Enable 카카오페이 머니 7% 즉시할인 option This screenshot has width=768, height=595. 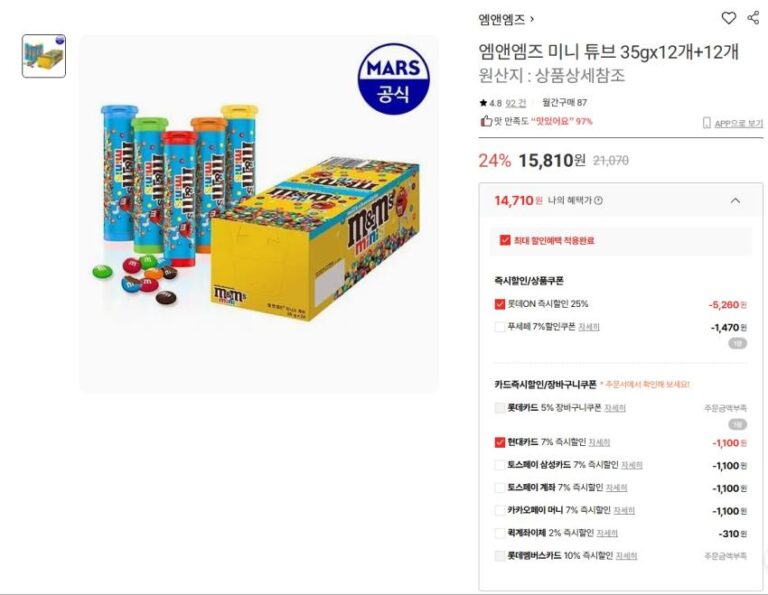(x=500, y=510)
